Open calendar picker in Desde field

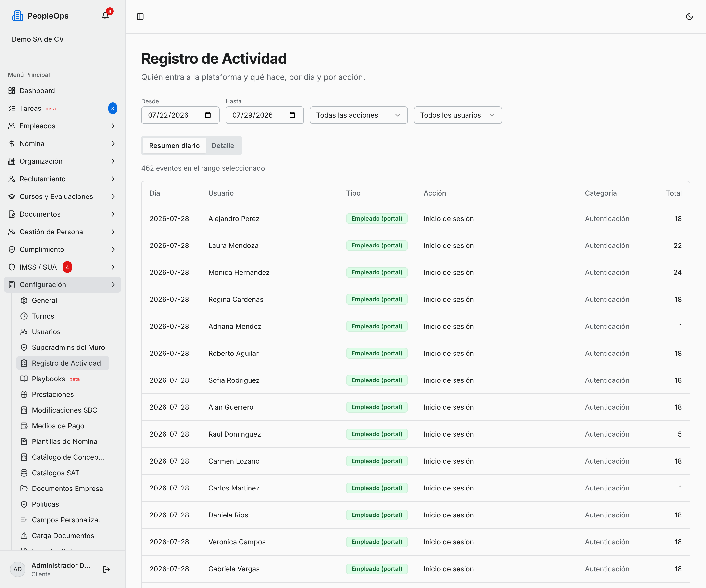(208, 115)
